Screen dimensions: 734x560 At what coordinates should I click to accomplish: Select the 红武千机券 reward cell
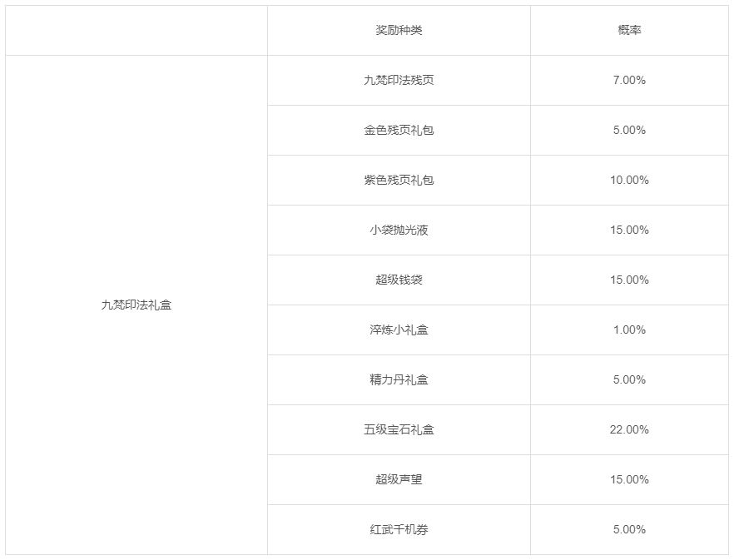[399, 530]
